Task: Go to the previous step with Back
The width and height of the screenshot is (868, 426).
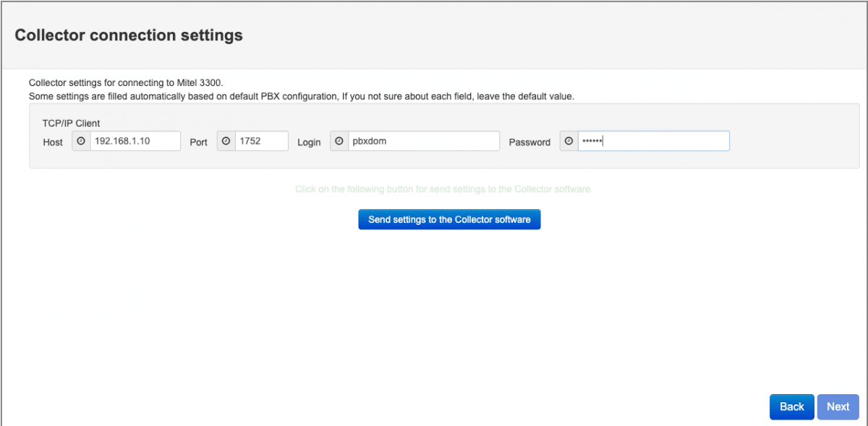Action: 791,406
